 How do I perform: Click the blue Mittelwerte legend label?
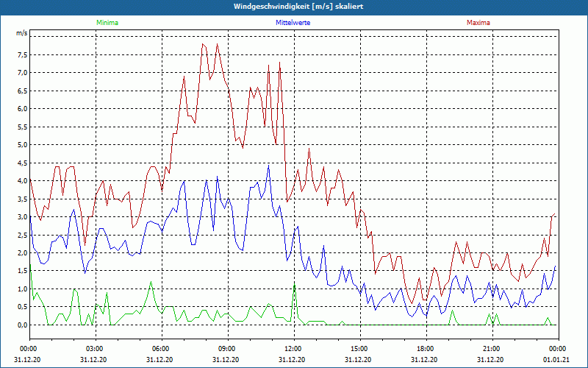pos(293,23)
